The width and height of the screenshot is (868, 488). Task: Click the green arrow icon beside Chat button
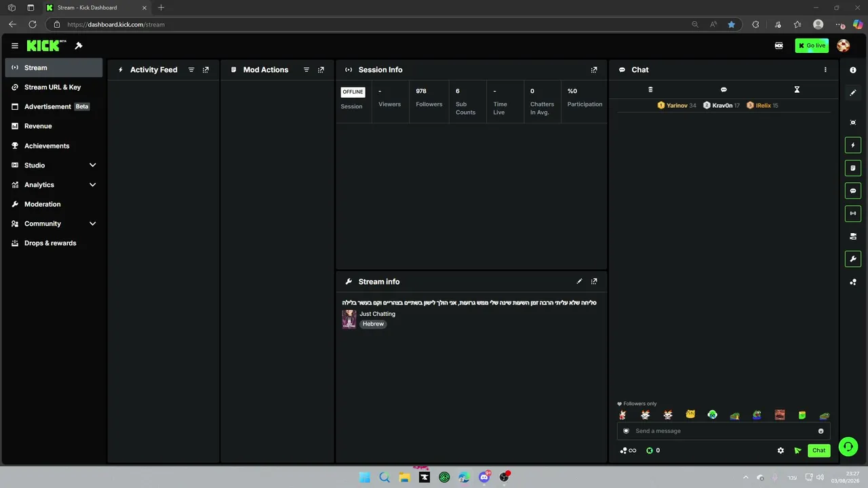tap(798, 451)
